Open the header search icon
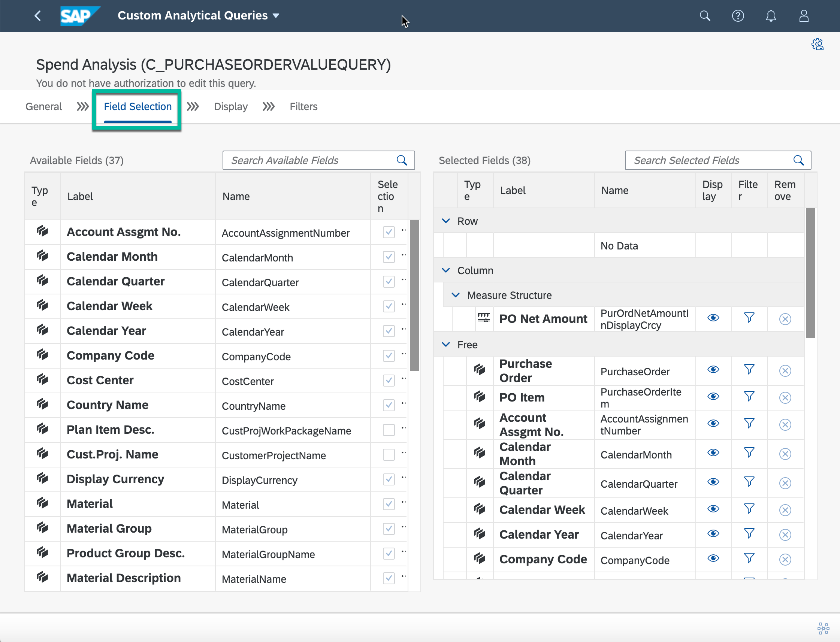The width and height of the screenshot is (840, 642). [705, 16]
